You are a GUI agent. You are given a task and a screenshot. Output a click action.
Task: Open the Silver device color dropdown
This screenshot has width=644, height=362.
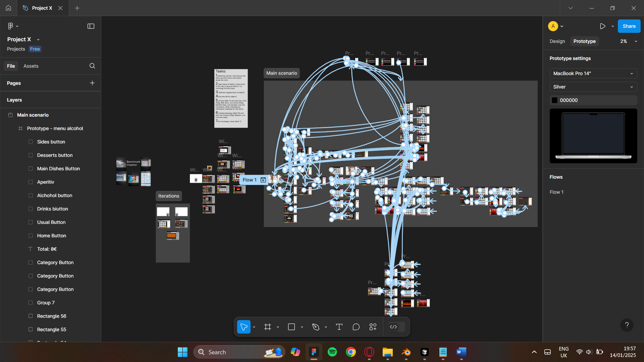click(593, 87)
